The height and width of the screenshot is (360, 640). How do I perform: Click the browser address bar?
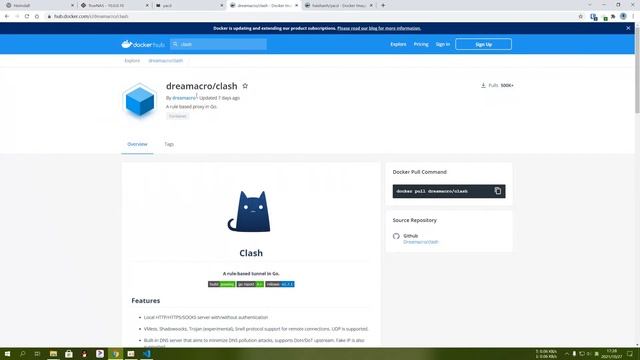(310, 16)
